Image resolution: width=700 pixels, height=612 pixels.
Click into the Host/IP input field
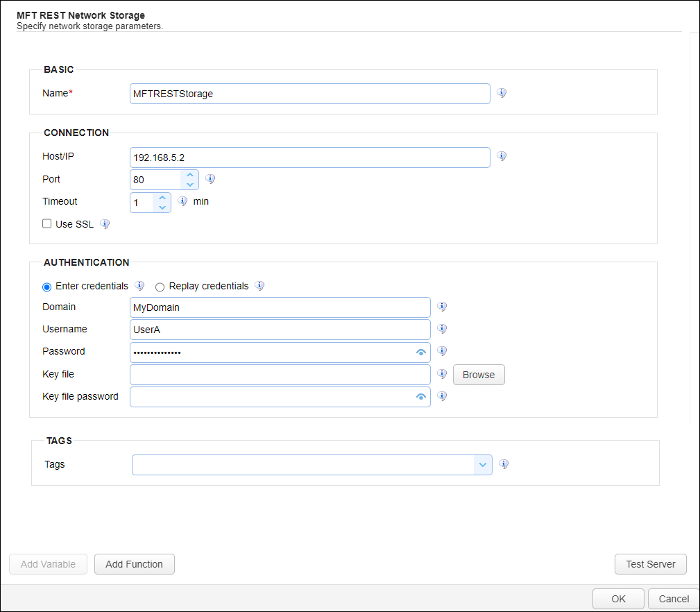[x=310, y=158]
